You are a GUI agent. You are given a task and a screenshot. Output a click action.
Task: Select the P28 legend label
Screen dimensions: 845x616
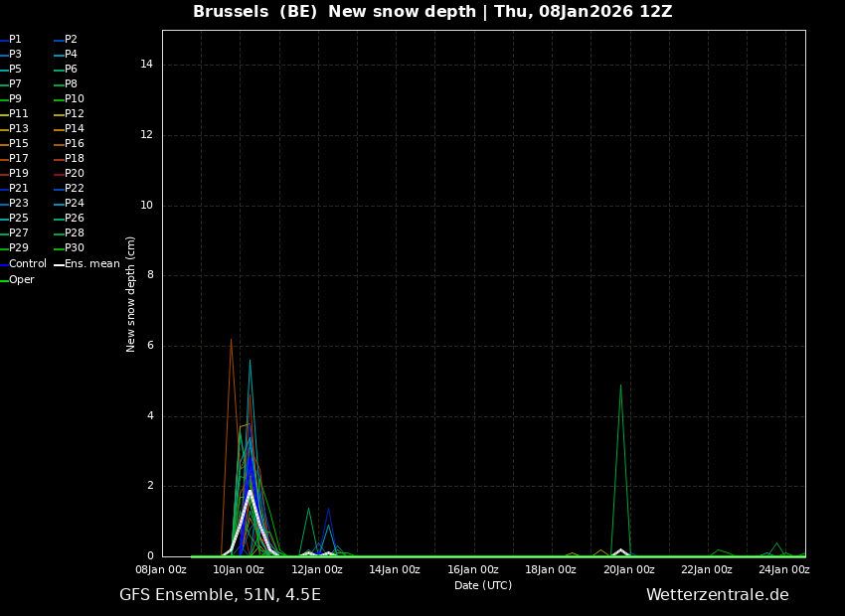click(x=69, y=233)
